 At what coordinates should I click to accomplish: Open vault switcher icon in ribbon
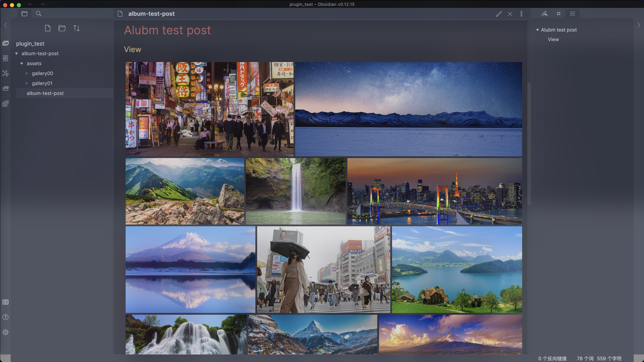[5, 302]
